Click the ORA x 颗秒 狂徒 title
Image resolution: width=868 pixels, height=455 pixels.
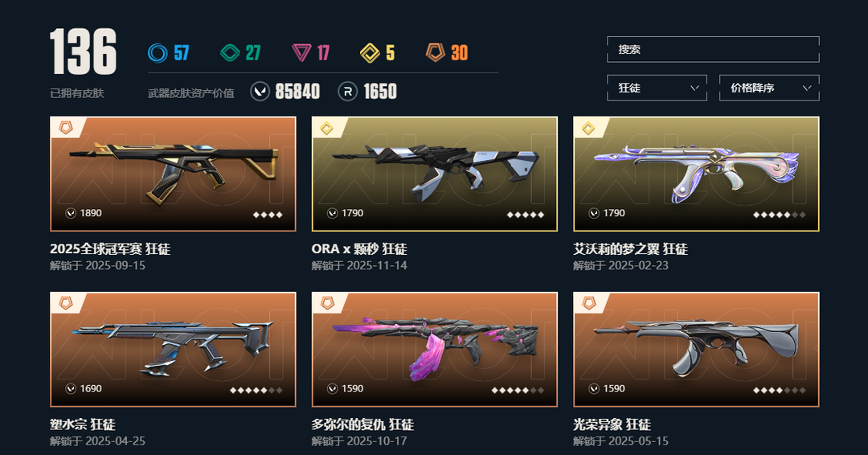pyautogui.click(x=359, y=249)
